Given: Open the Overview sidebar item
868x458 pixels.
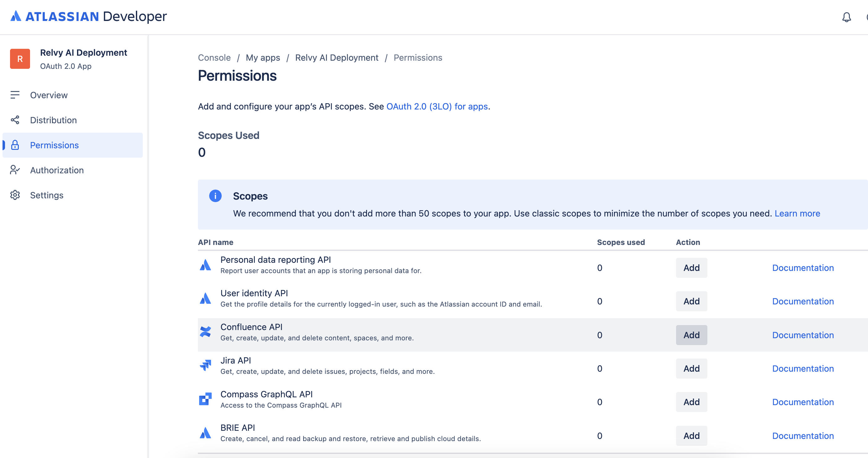Looking at the screenshot, I should click(49, 95).
